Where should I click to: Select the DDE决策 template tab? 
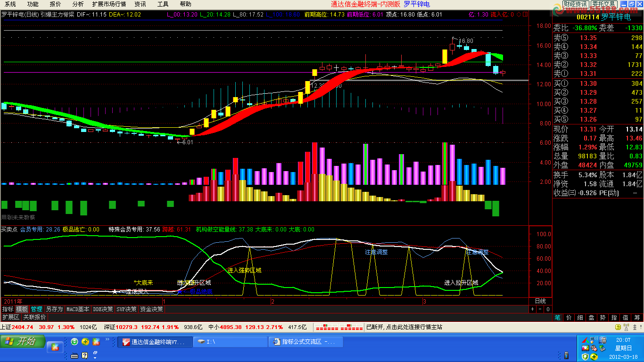pos(103,309)
